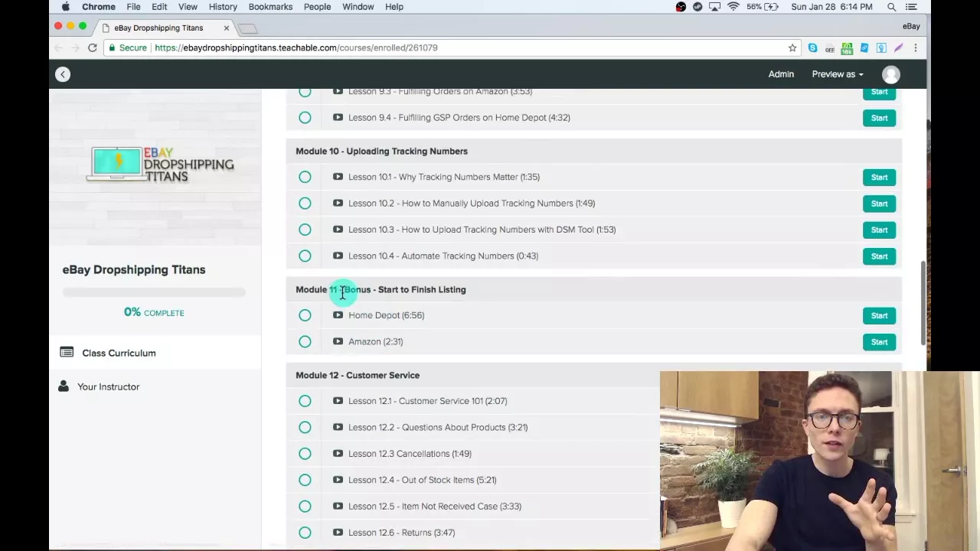The height and width of the screenshot is (551, 980).
Task: Click the green padlock Secure icon
Action: tap(112, 47)
